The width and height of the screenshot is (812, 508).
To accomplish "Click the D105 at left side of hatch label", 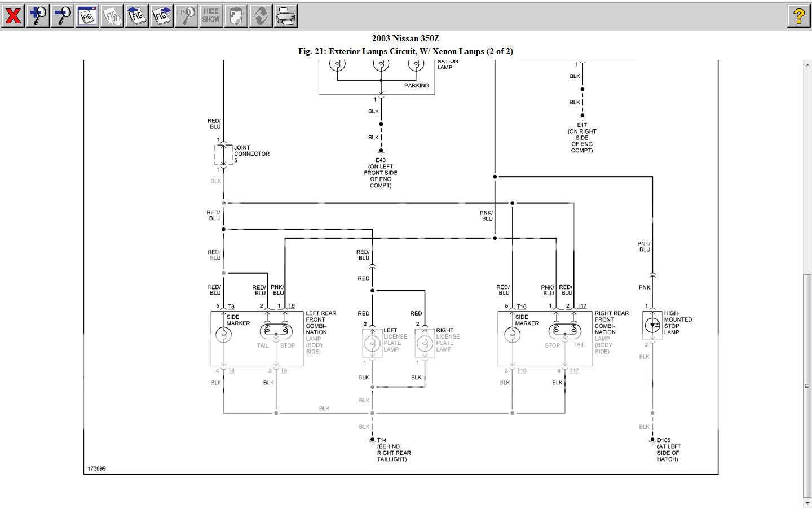I will 669,449.
